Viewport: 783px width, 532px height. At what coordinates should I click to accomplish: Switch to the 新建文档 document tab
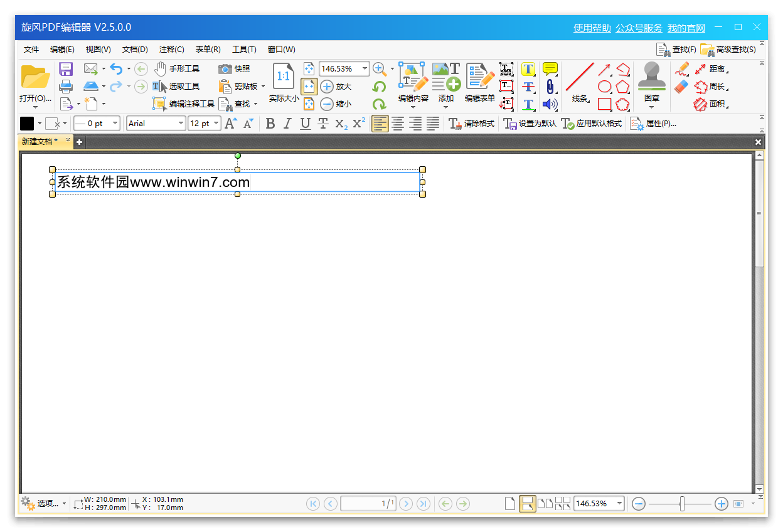[x=40, y=142]
